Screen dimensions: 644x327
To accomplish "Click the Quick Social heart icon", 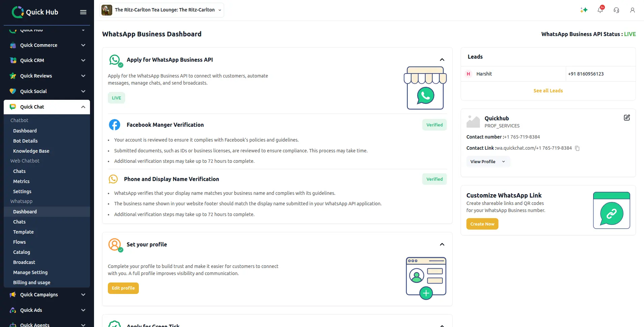I will [x=13, y=91].
